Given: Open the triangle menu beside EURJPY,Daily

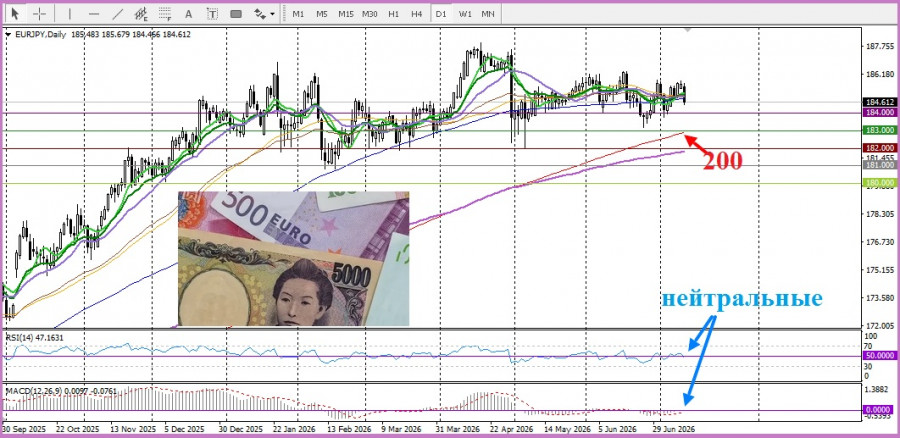Looking at the screenshot, I should point(8,34).
